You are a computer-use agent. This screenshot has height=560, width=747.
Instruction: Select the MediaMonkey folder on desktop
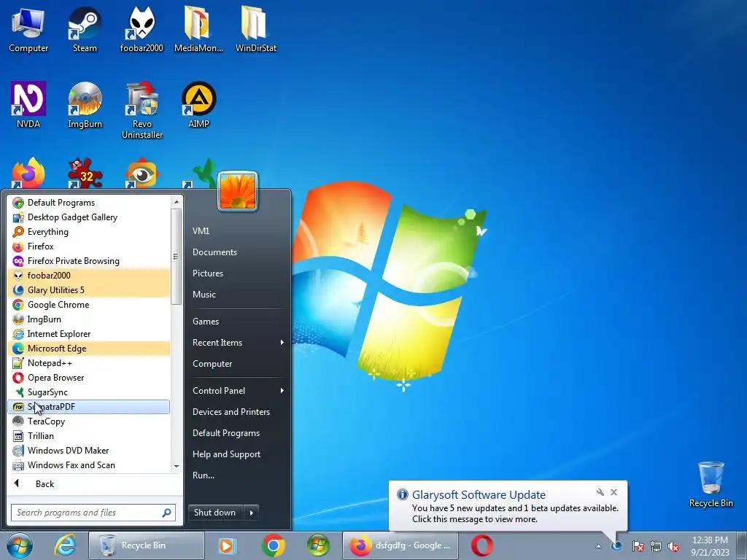198,29
